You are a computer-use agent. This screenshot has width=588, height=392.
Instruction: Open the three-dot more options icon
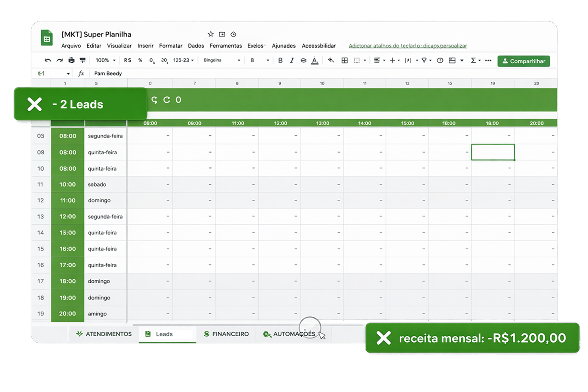(x=488, y=61)
